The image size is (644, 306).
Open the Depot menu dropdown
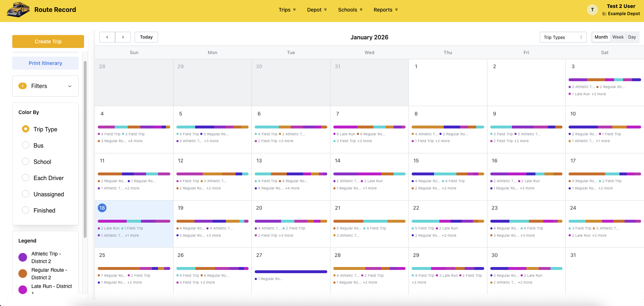pos(317,10)
